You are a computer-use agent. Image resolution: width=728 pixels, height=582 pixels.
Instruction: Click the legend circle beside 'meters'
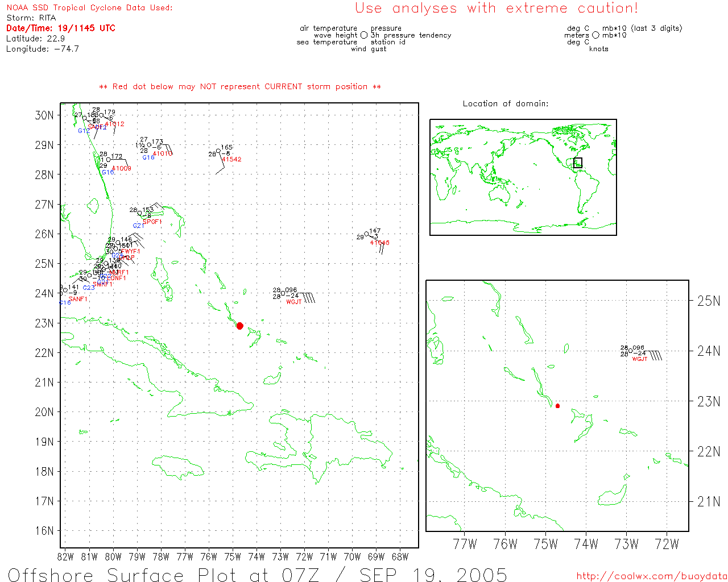pyautogui.click(x=595, y=35)
